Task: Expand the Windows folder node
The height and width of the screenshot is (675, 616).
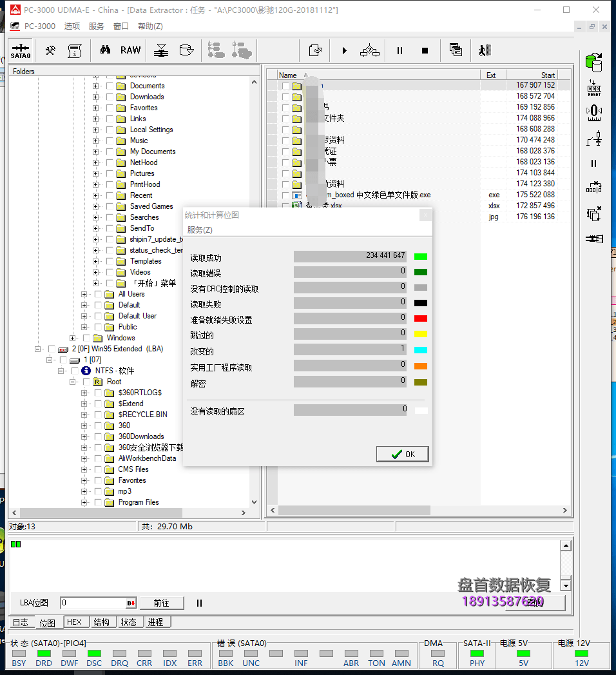Action: [72, 338]
